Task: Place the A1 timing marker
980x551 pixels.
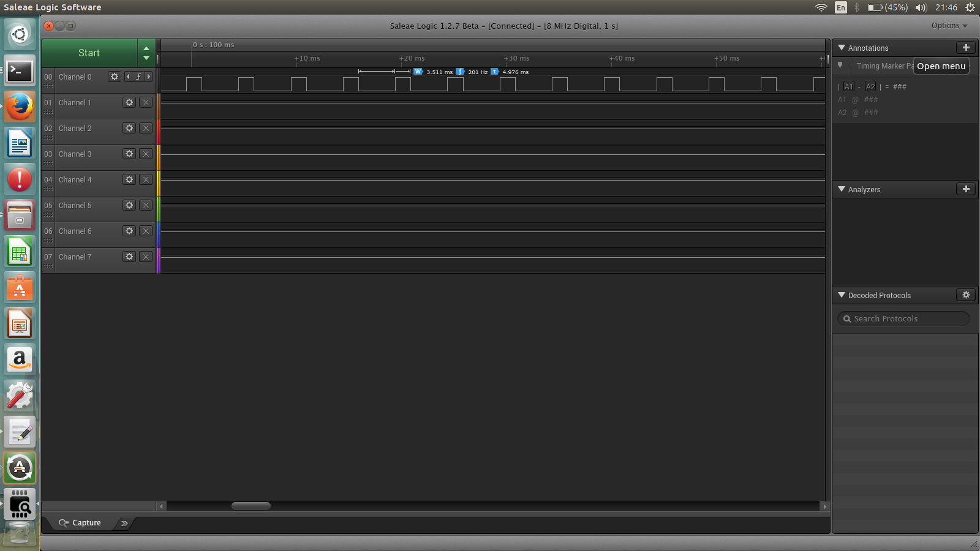Action: [848, 86]
